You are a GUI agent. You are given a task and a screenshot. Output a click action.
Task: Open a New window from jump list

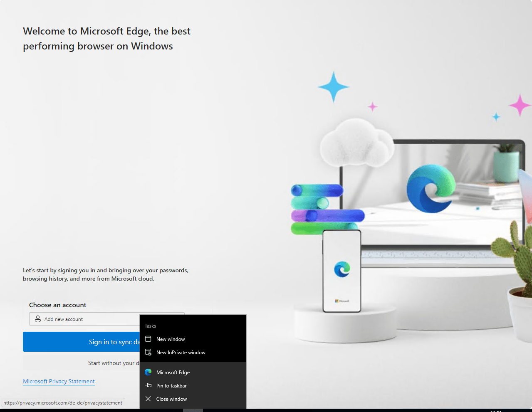tap(193, 339)
